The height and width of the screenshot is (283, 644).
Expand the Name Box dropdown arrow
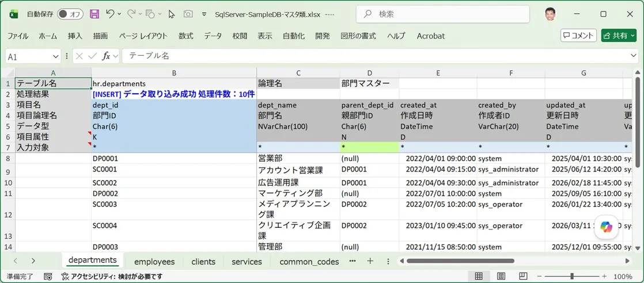56,56
